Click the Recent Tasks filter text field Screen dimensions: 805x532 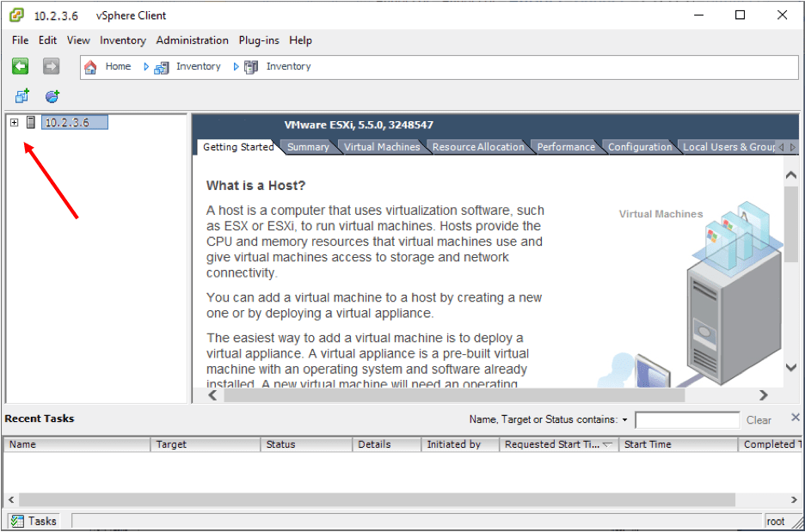tap(687, 420)
